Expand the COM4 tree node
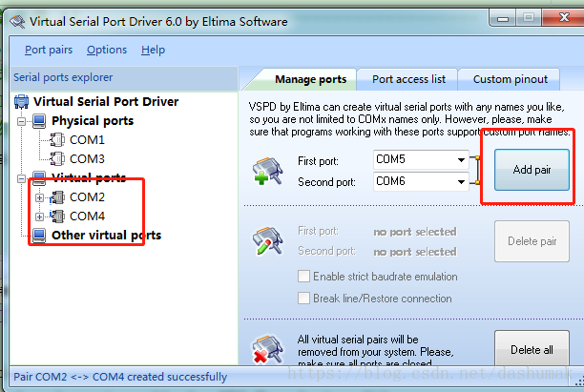 (x=39, y=217)
